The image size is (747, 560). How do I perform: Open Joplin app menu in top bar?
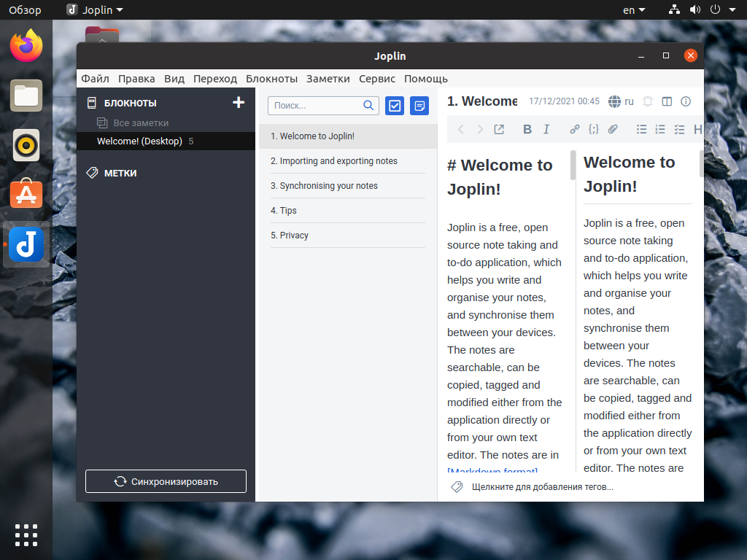(95, 9)
